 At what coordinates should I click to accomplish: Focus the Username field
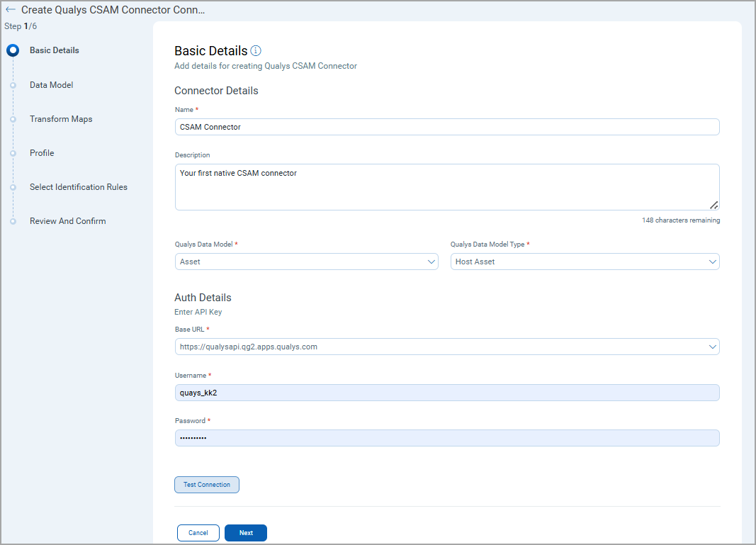pos(447,393)
